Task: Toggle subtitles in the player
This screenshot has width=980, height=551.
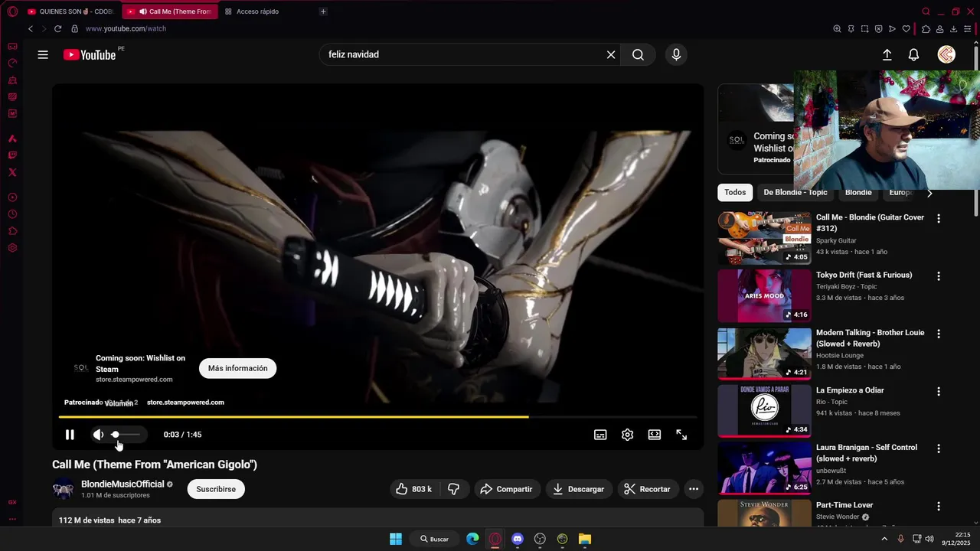Action: 600,435
